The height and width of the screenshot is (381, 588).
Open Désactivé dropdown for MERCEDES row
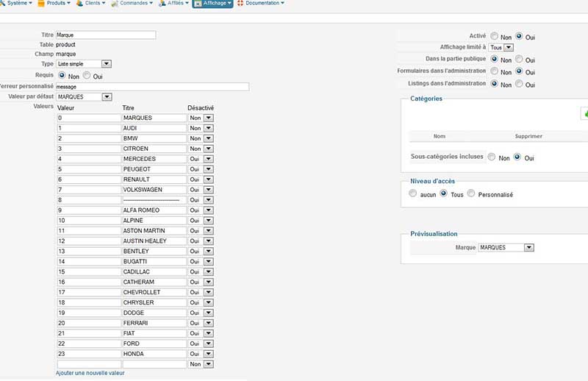coord(201,159)
